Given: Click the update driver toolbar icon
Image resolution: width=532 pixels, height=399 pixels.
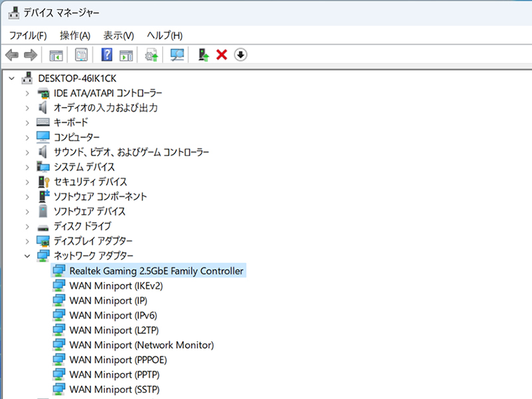Looking at the screenshot, I should coord(152,55).
